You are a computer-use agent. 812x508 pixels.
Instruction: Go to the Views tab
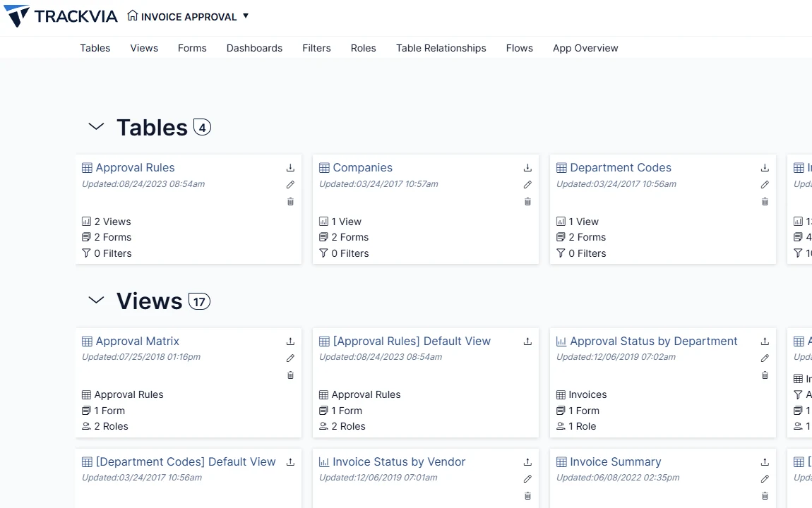click(x=144, y=48)
